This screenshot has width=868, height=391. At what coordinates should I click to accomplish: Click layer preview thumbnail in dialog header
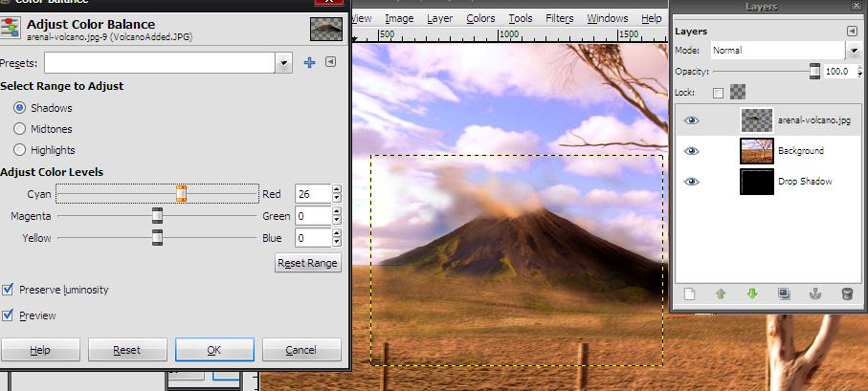pos(325,29)
